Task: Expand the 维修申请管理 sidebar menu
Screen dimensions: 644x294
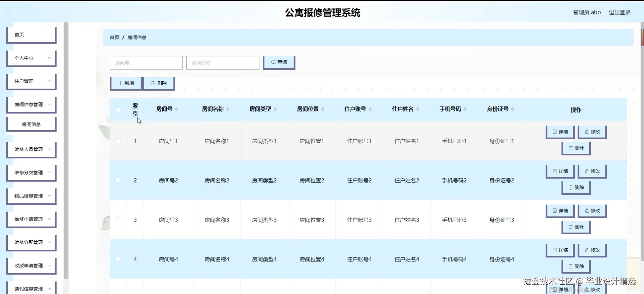Action: 31,219
